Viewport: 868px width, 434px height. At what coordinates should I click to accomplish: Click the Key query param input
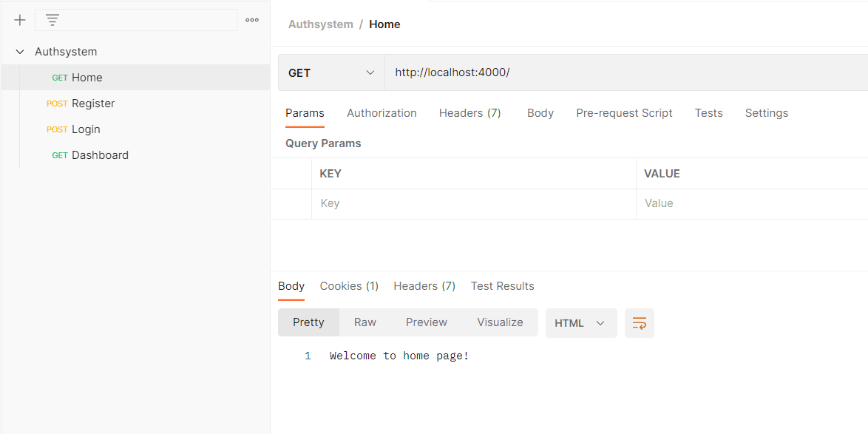(474, 204)
